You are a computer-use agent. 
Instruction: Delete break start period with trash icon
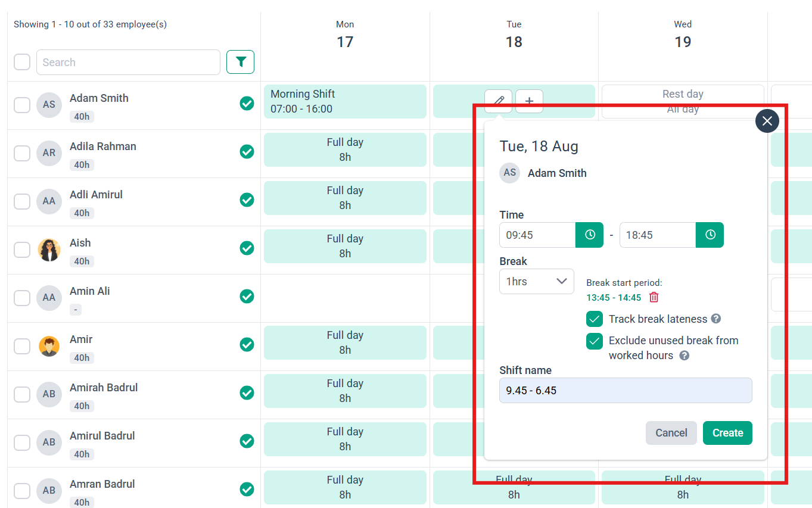click(654, 297)
